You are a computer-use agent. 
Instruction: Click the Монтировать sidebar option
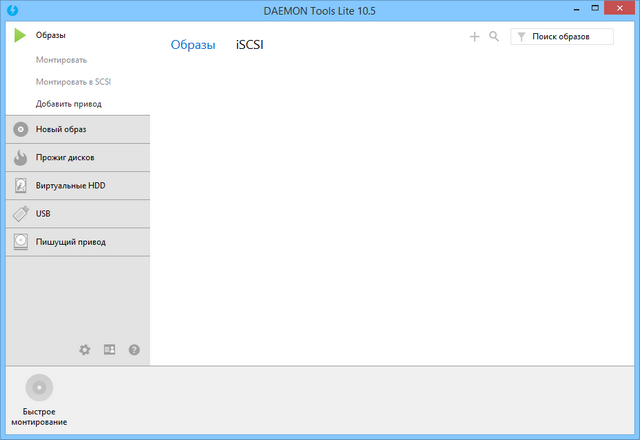61,60
